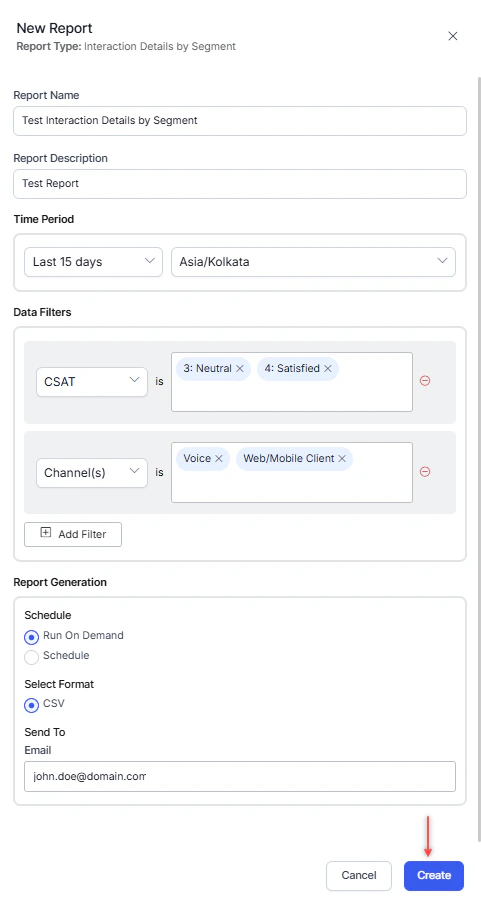This screenshot has height=910, width=481.
Task: Remove the '4: Satisfied' CSAT tag
Action: pos(328,369)
